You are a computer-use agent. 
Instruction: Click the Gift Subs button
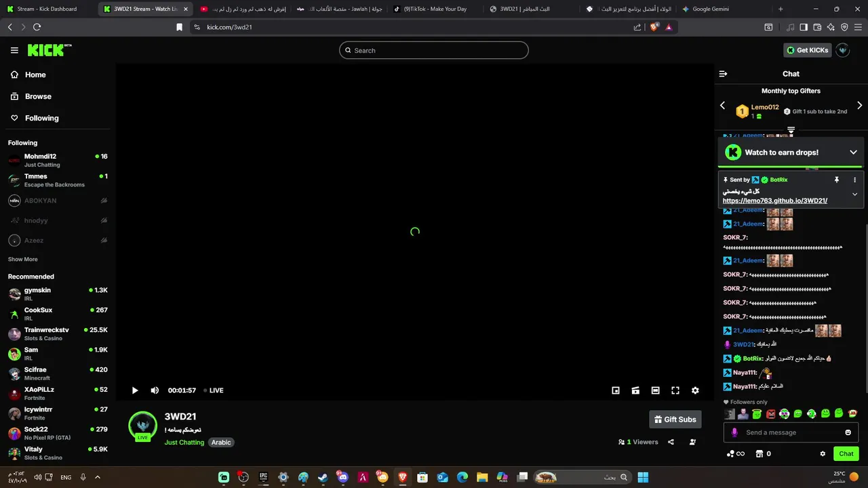tap(675, 420)
